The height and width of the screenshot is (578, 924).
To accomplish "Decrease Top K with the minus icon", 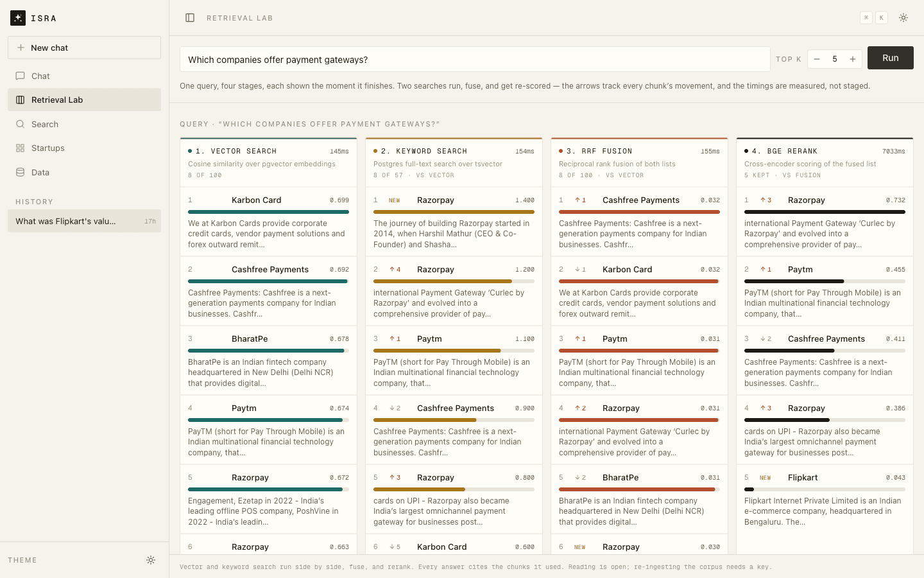I will (817, 59).
